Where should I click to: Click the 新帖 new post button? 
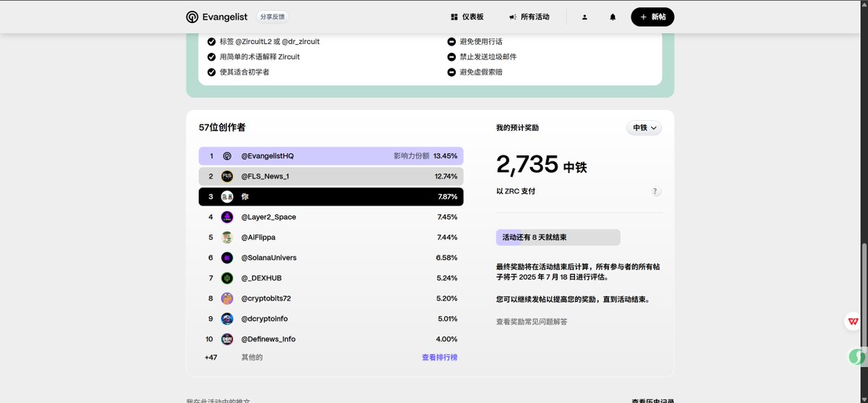point(652,17)
